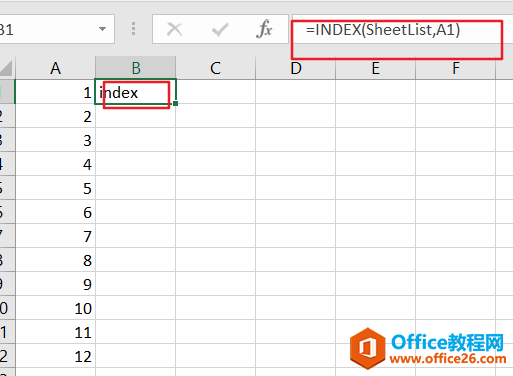513x376 pixels.
Task: Click cell A2 with value 2
Action: tap(55, 116)
